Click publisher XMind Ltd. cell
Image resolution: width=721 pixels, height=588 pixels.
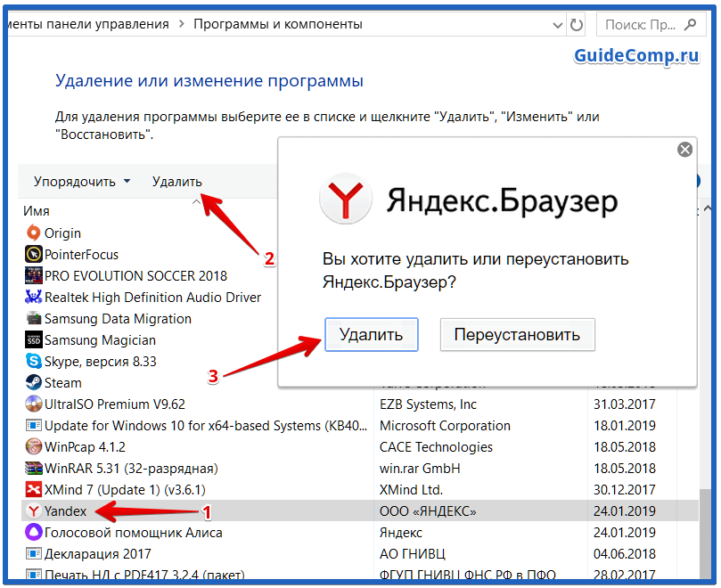[411, 490]
